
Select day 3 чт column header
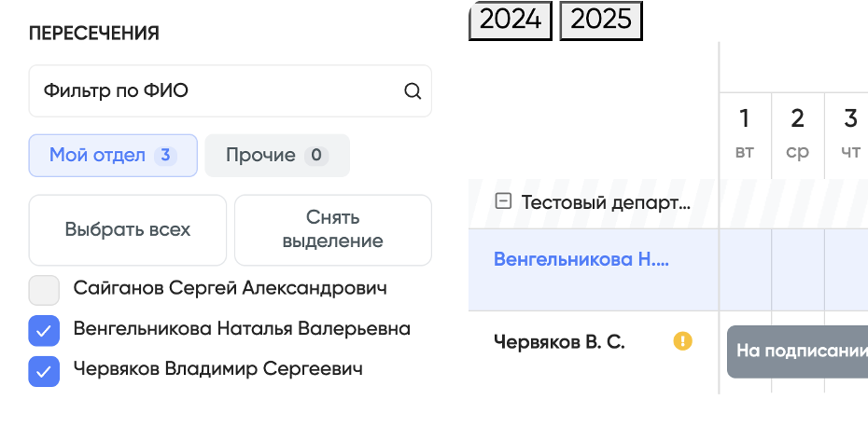point(849,134)
